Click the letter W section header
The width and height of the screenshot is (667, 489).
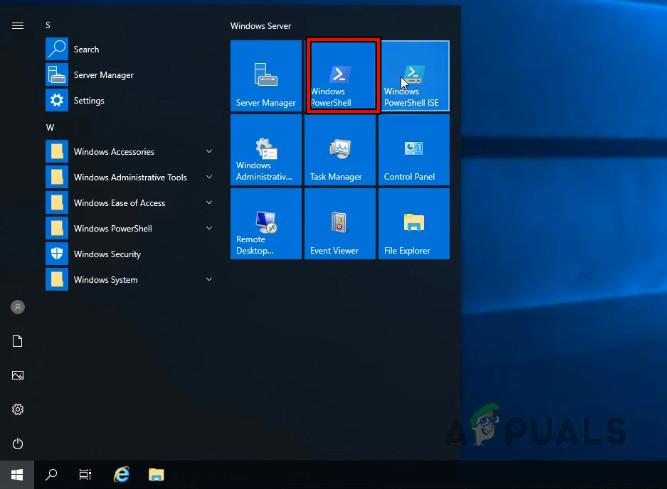[50, 128]
